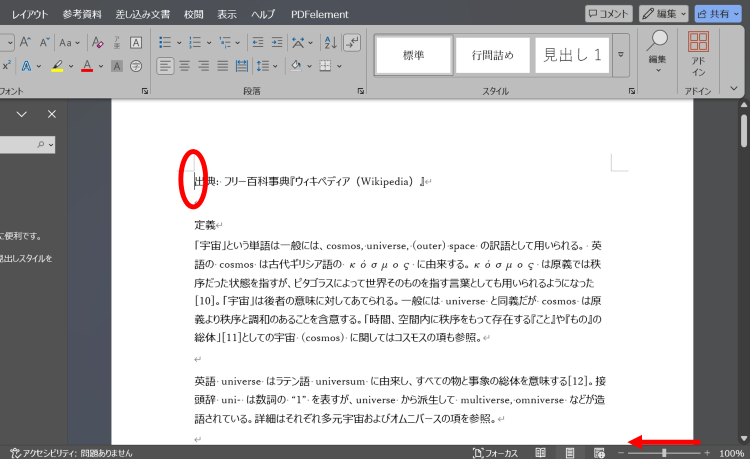Switch to Web Layout view in status bar
The image size is (750, 459).
599,453
